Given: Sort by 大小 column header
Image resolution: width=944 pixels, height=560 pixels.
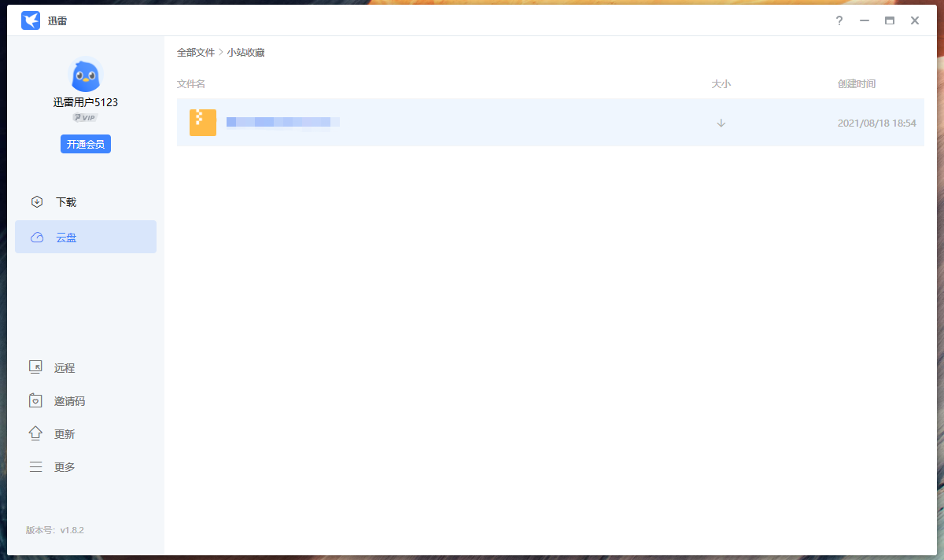Looking at the screenshot, I should [x=721, y=84].
